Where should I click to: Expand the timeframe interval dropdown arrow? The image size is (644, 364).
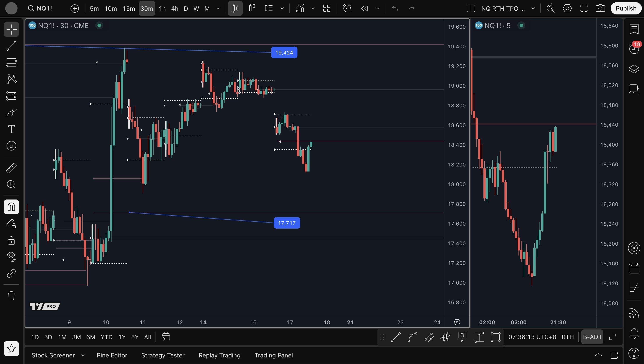[x=218, y=9]
